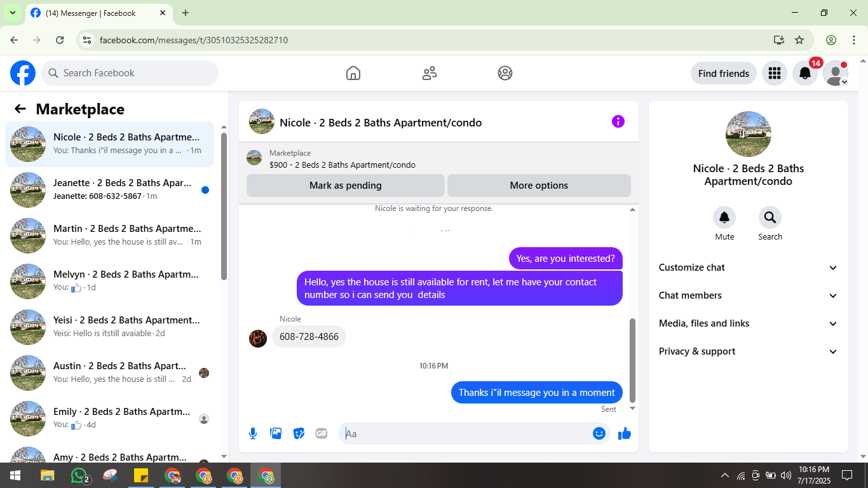Open the Facebook menu grid icon
The image size is (868, 488).
click(x=774, y=73)
